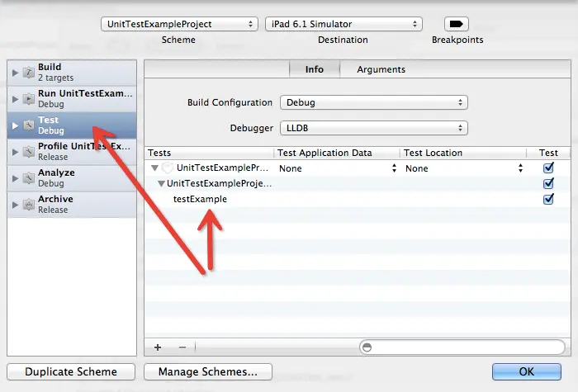
Task: Open the Build Configuration dropdown
Action: [x=373, y=103]
